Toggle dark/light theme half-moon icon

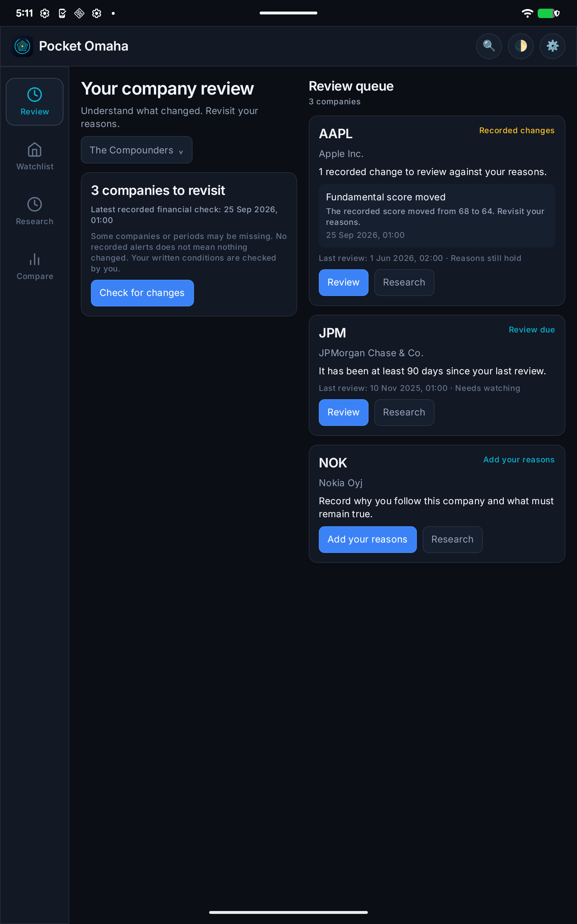click(x=520, y=46)
